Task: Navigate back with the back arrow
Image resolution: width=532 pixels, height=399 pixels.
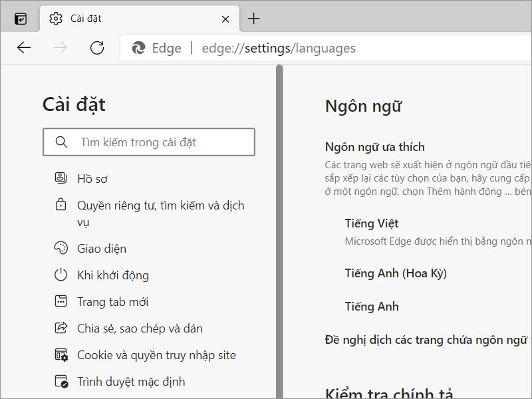Action: point(24,48)
